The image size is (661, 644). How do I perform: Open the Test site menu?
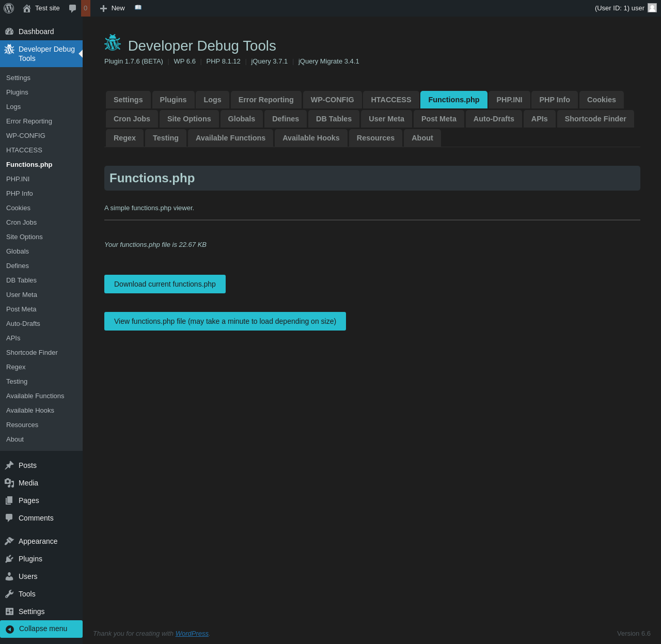point(41,8)
